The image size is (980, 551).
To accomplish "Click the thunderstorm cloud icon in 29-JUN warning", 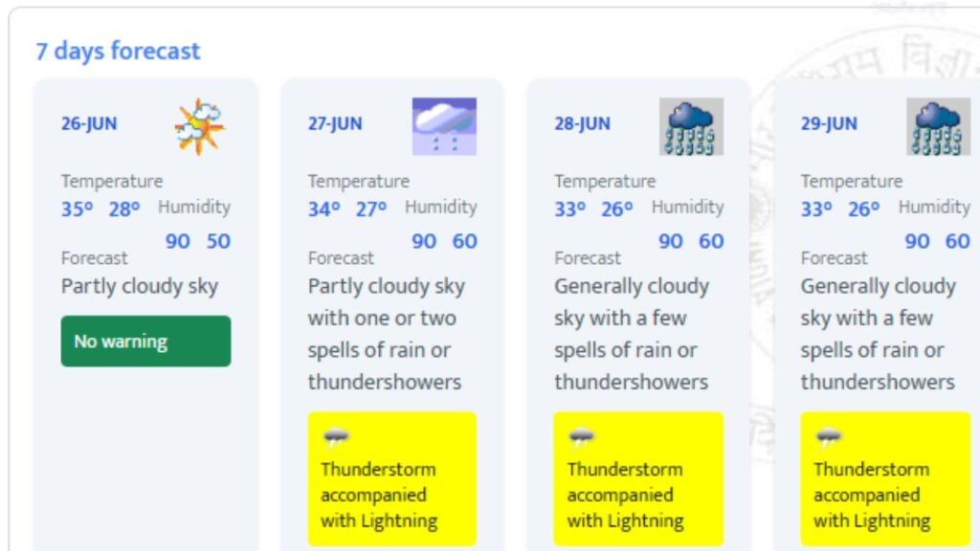I will 829,436.
